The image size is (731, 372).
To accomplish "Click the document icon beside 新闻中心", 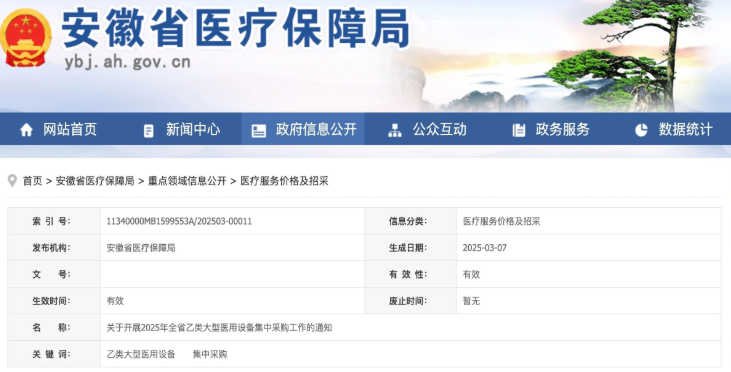I will 148,131.
